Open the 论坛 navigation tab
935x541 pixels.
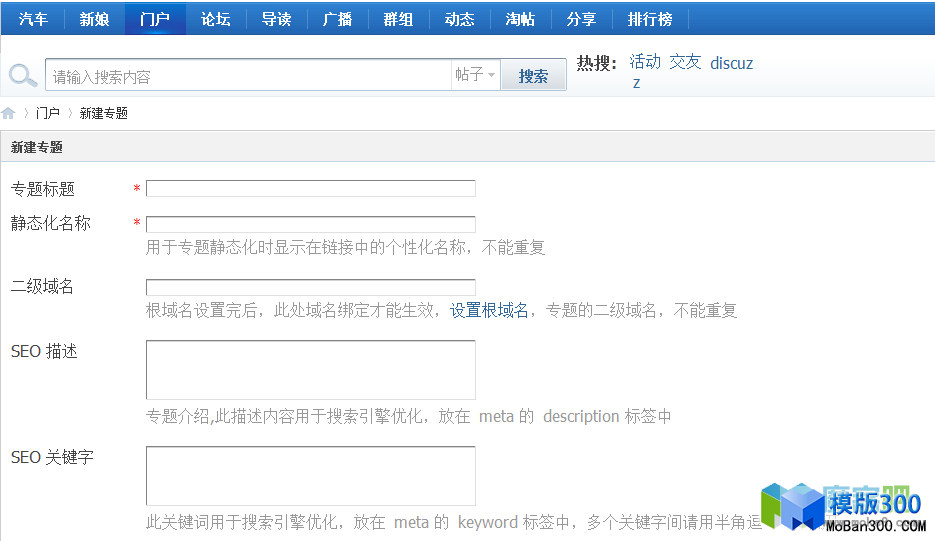click(x=216, y=19)
